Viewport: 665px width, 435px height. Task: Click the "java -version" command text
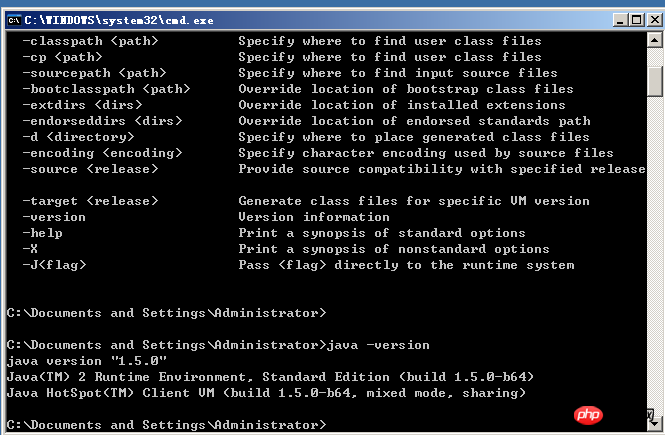378,345
